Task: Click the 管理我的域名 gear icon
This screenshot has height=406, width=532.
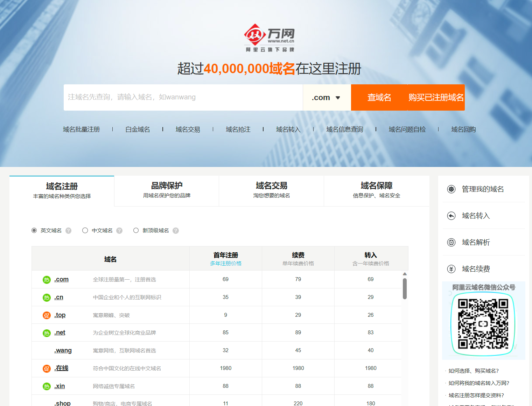Action: tap(451, 189)
